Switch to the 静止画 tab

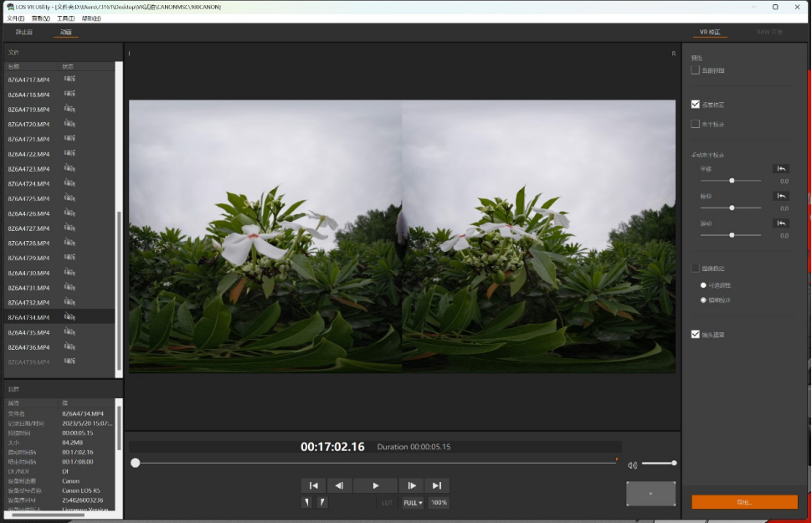click(24, 33)
